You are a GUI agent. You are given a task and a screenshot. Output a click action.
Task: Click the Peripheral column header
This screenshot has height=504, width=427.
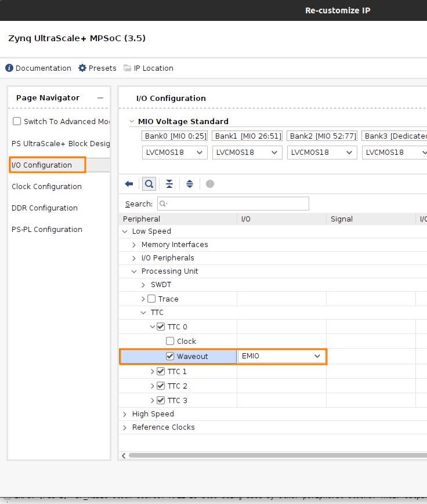pyautogui.click(x=178, y=219)
